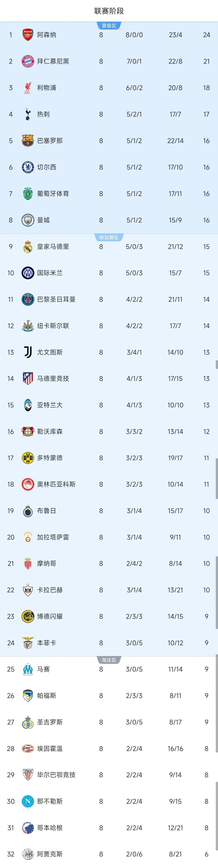
Task: Click the PSV Eindhoven crest icon
Action: (x=28, y=748)
